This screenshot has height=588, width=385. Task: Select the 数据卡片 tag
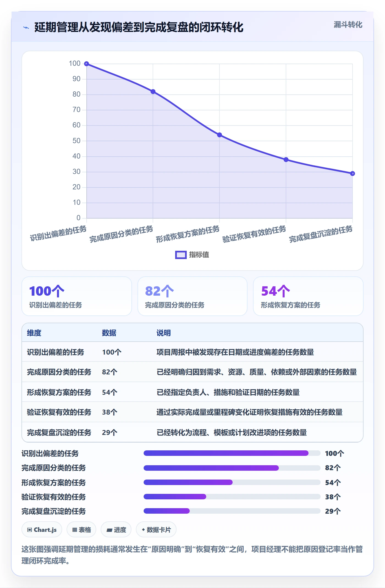coord(156,529)
